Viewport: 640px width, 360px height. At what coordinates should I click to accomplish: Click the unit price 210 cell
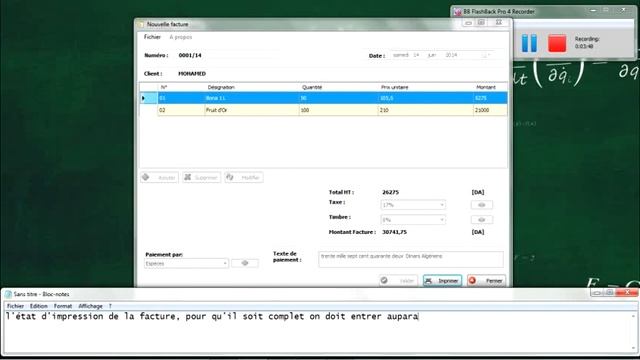coord(425,110)
